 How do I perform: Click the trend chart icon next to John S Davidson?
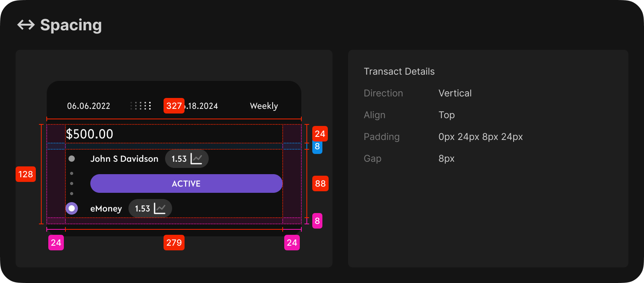(197, 159)
